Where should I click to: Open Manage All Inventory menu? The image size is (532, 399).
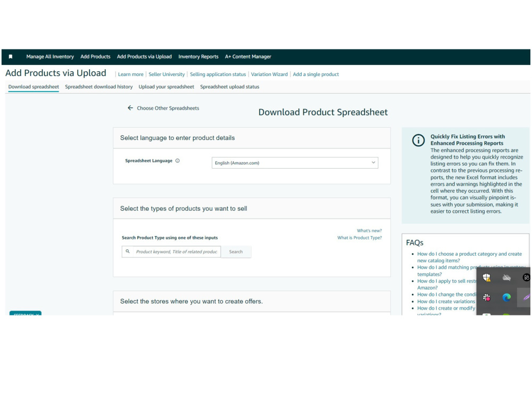click(50, 57)
